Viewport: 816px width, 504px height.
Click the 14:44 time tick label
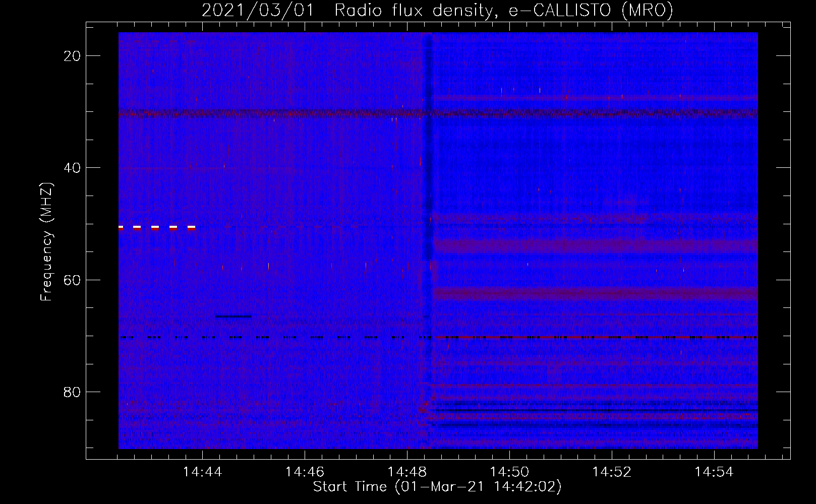click(x=202, y=472)
